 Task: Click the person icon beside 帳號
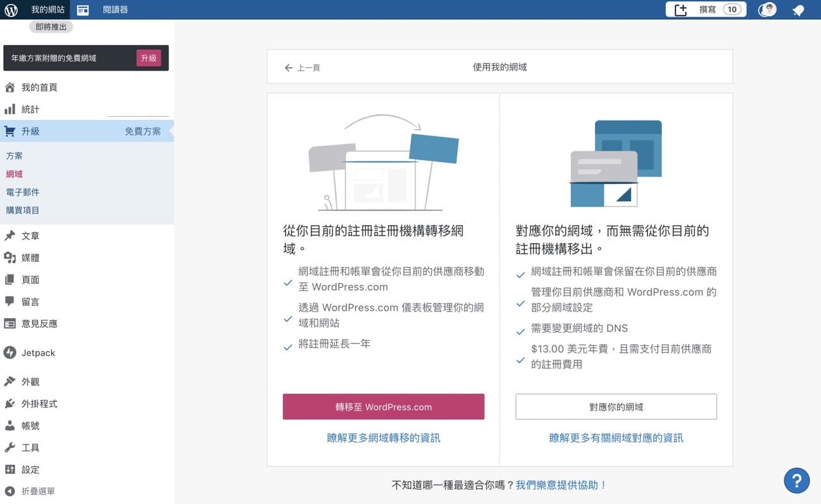pos(10,426)
